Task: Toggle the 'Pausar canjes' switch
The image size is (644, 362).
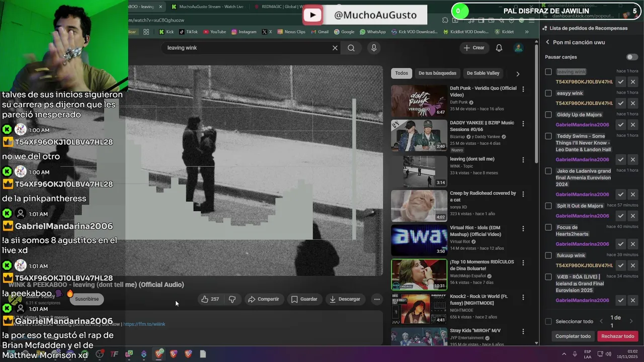Action: pos(632,57)
